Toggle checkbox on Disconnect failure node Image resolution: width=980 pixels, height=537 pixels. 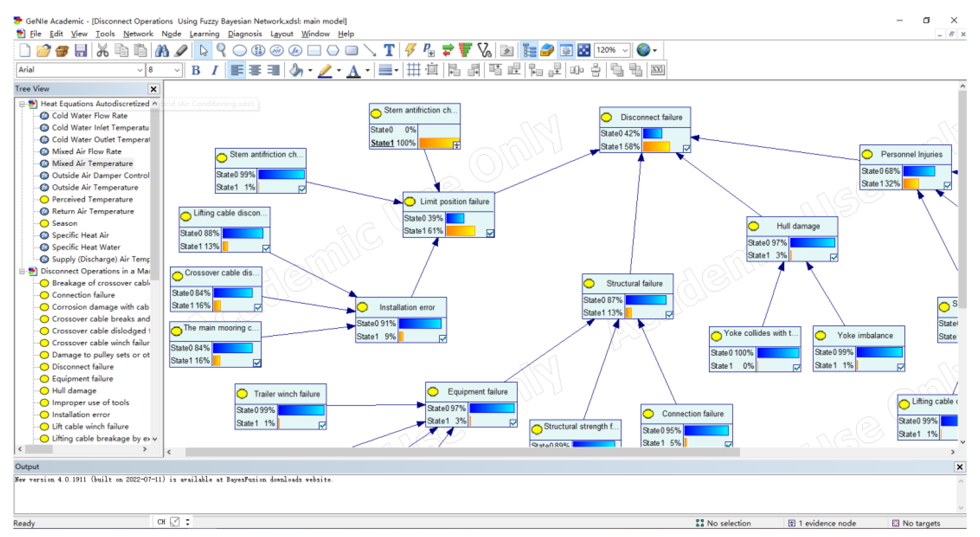pos(686,148)
